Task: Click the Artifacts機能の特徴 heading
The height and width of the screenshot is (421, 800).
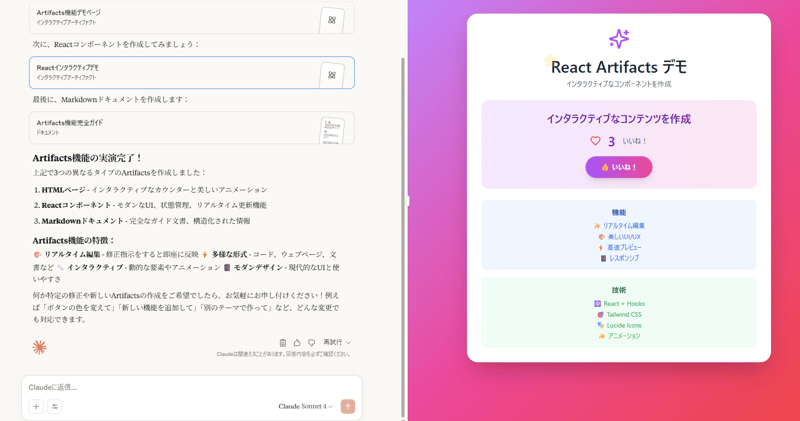Action: tap(74, 240)
